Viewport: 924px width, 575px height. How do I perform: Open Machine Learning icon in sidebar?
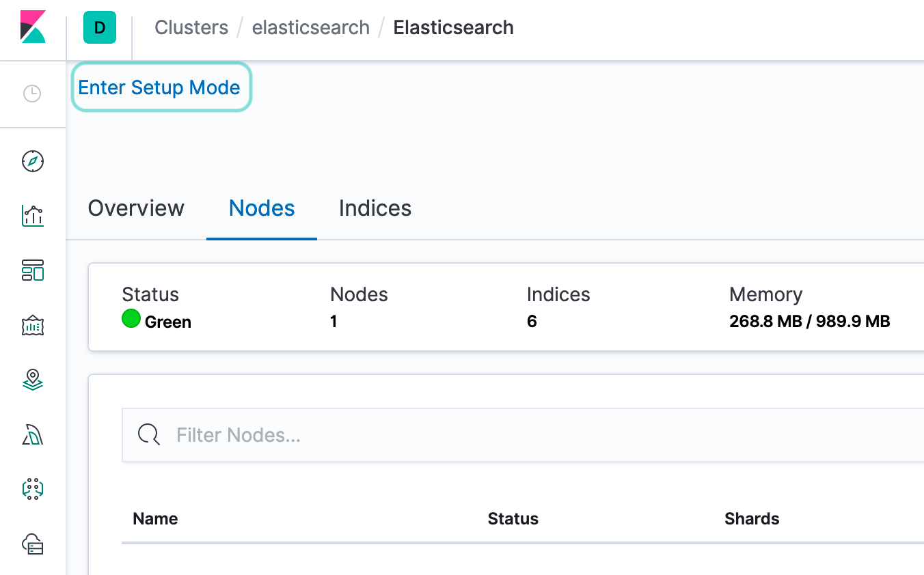click(33, 434)
